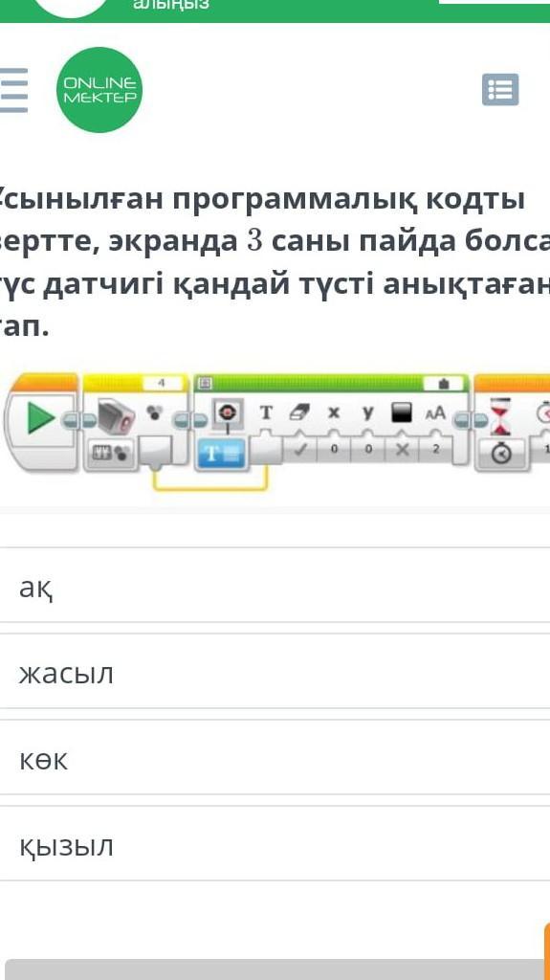The height and width of the screenshot is (980, 550).
Task: Click the green start block play arrow
Action: [42, 419]
